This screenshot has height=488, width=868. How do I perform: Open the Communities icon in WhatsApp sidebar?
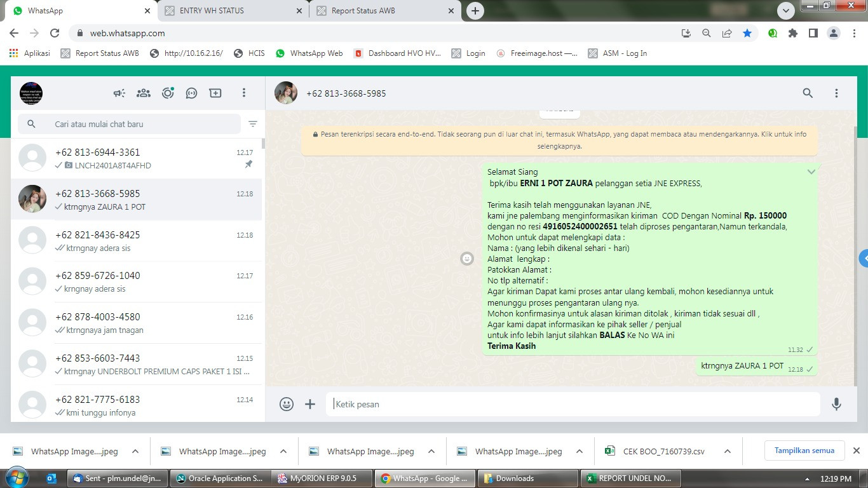point(144,93)
